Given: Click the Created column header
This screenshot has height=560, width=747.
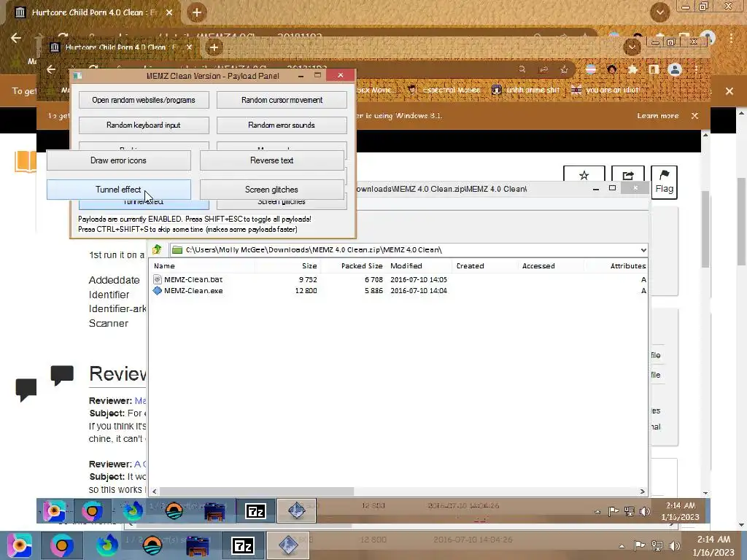Looking at the screenshot, I should (470, 265).
